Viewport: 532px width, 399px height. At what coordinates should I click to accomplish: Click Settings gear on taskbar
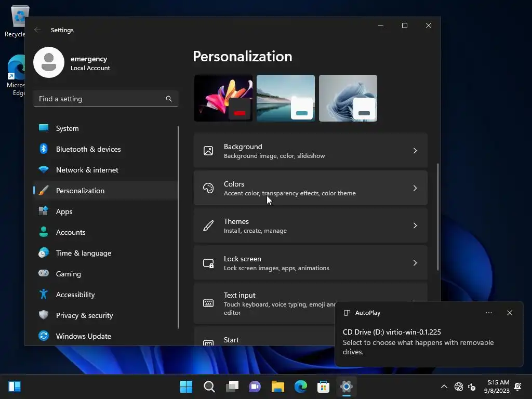(347, 387)
